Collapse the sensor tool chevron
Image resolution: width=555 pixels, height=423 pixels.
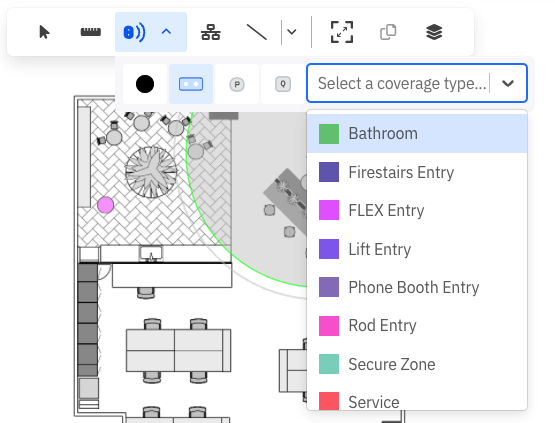point(166,32)
